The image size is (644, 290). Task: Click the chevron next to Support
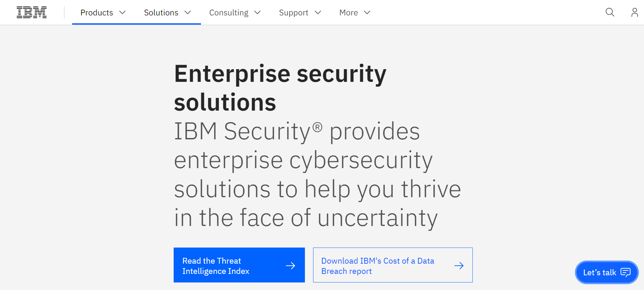[318, 13]
